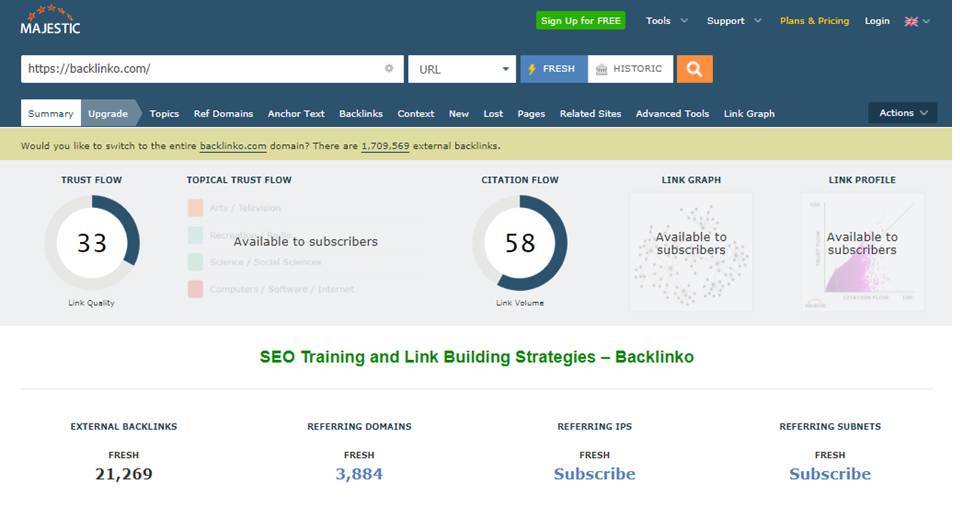960x506 pixels.
Task: Open the Related Sites tab
Action: (x=590, y=113)
